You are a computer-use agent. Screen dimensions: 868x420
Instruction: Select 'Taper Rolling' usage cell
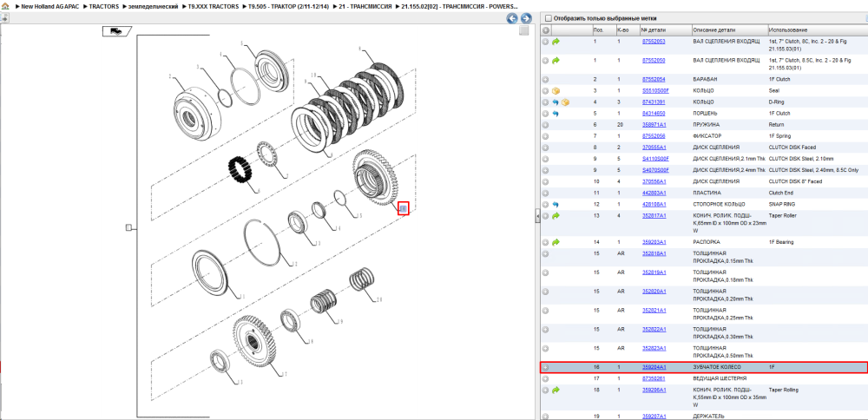coord(783,390)
